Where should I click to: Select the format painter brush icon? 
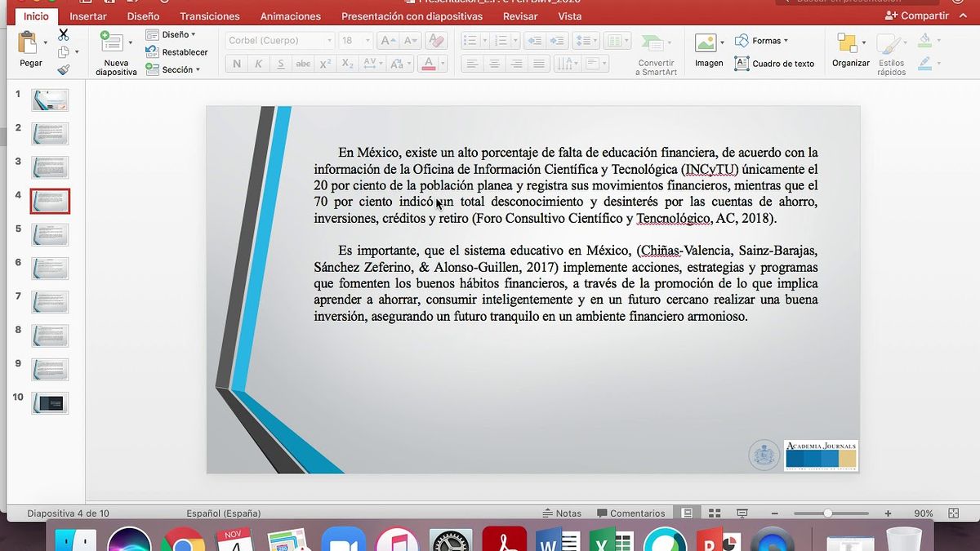click(x=64, y=70)
